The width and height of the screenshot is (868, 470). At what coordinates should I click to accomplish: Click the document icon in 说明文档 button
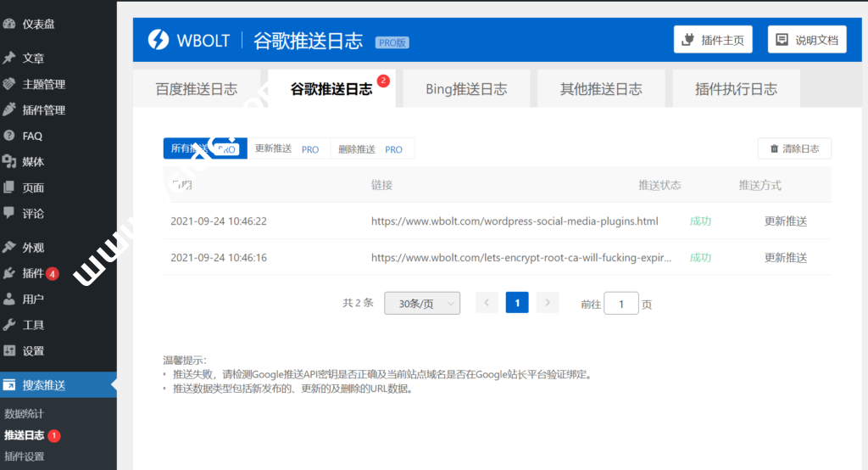coord(782,39)
